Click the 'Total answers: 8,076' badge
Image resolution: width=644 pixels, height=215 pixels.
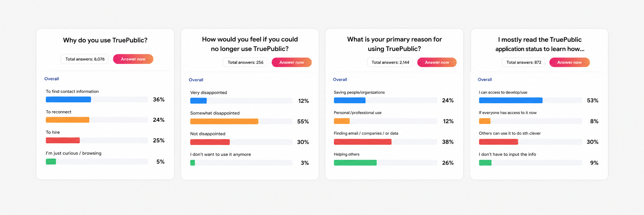[x=85, y=59]
